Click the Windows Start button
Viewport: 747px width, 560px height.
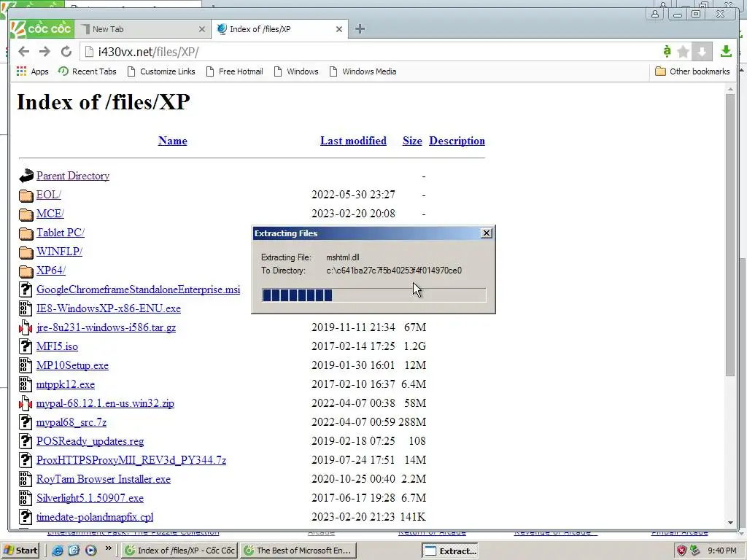[20, 551]
